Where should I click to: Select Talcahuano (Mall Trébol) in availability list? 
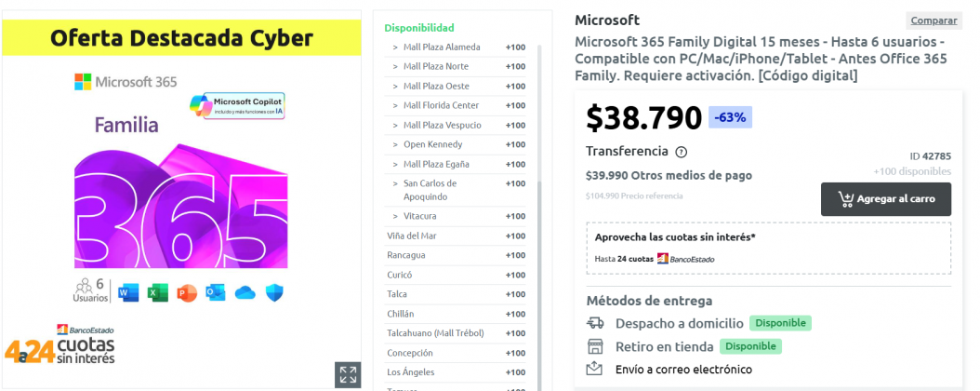(x=456, y=333)
